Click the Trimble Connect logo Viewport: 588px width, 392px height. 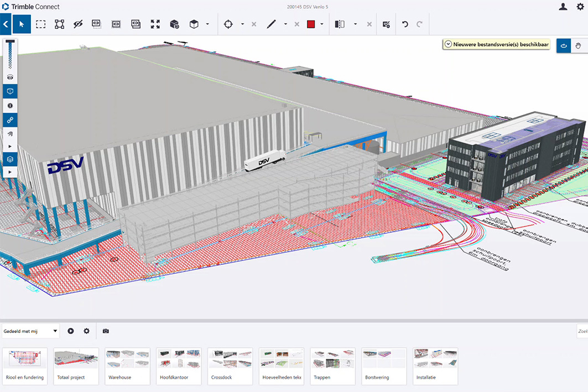tap(31, 7)
